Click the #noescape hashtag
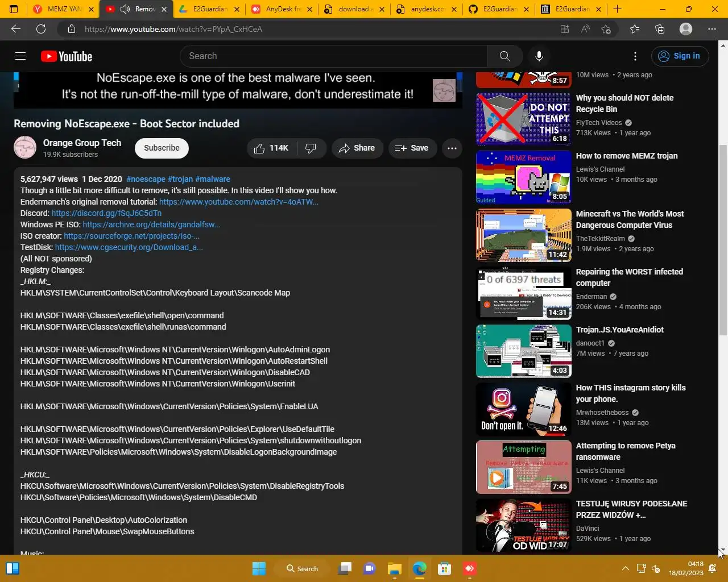Viewport: 728px width, 582px height. point(146,179)
